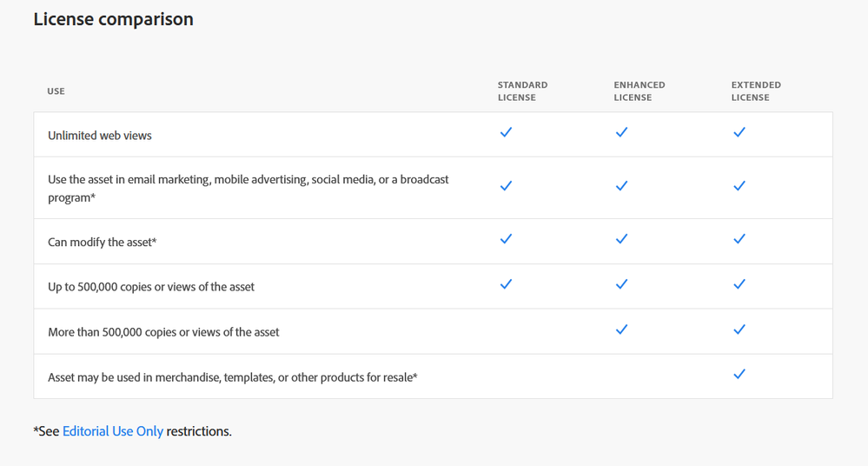Click Standard License checkmark for email marketing row
The image size is (868, 466).
506,186
